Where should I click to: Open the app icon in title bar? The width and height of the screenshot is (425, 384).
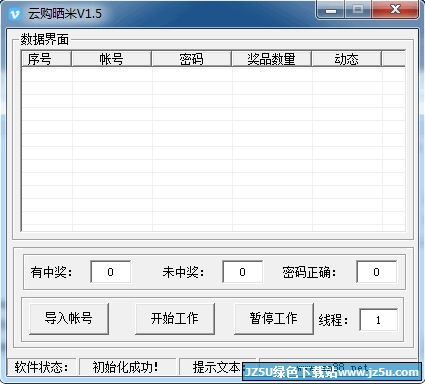tap(14, 14)
